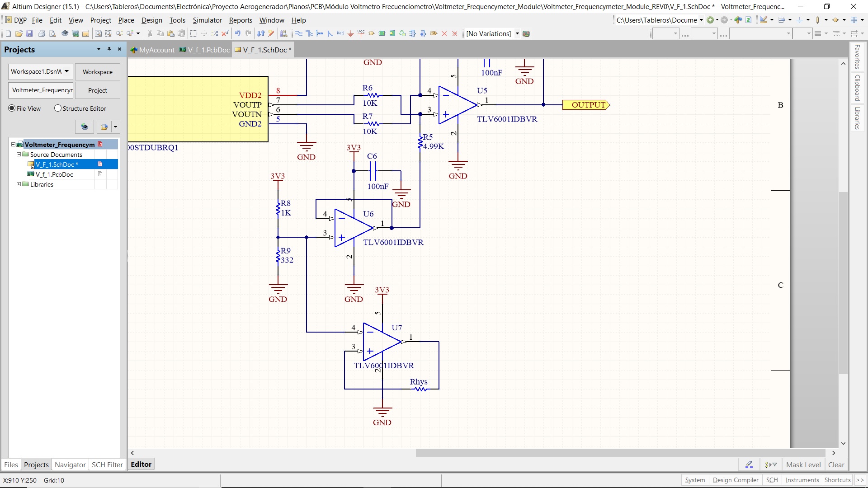Expand the Libraries tree node
The width and height of the screenshot is (868, 488).
tap(19, 184)
